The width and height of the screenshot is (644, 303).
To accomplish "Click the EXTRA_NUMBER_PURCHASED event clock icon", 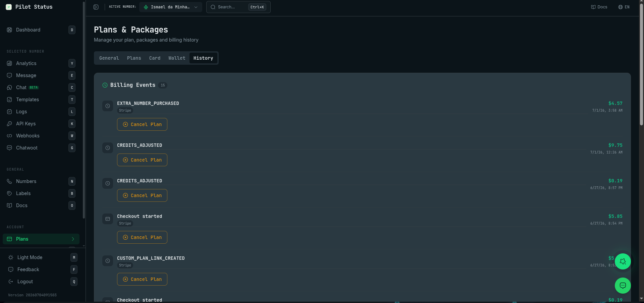I will click(108, 106).
